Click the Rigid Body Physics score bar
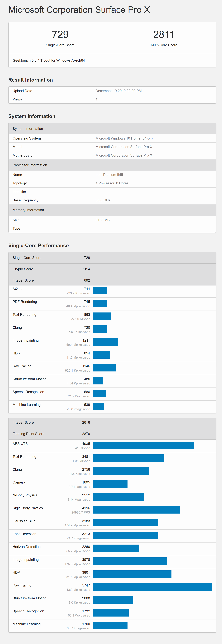222x644 pixels. pyautogui.click(x=136, y=510)
